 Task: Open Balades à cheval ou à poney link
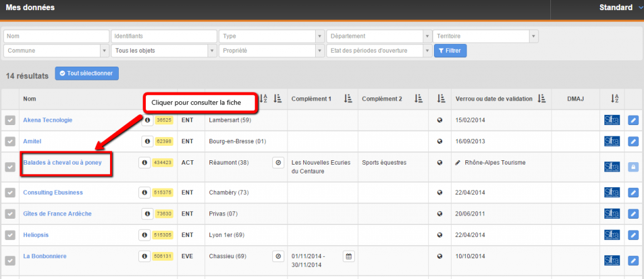pyautogui.click(x=62, y=163)
